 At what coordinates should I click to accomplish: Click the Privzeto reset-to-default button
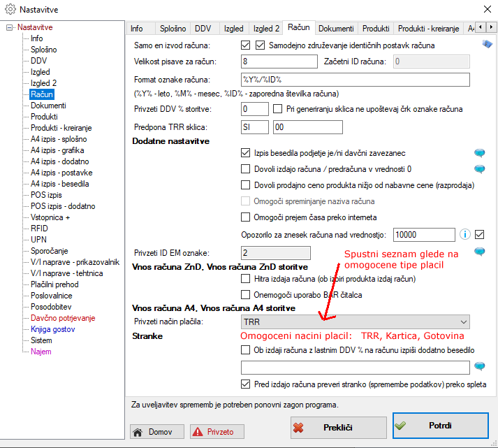[217, 431]
